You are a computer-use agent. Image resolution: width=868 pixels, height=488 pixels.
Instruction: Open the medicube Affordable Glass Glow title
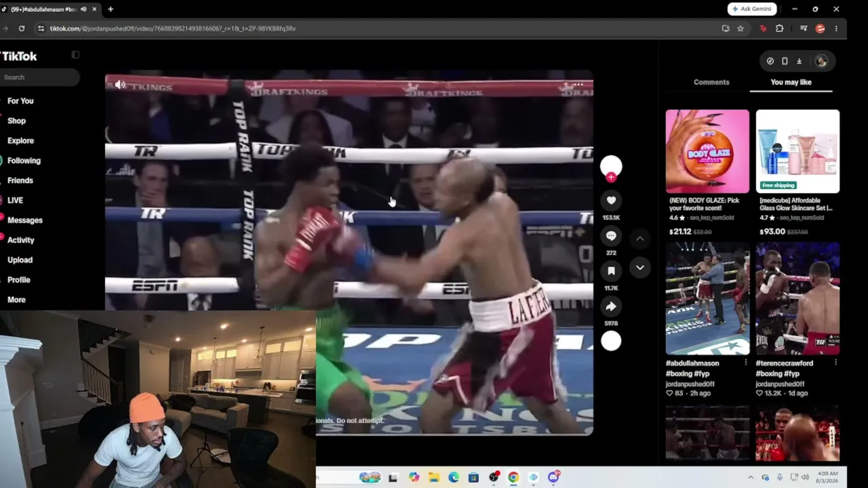[795, 204]
